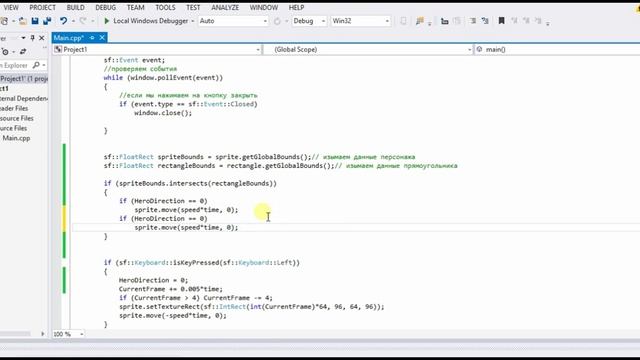Click the Solution Explorer search magnifier icon
640x360 pixels.
click(36, 65)
